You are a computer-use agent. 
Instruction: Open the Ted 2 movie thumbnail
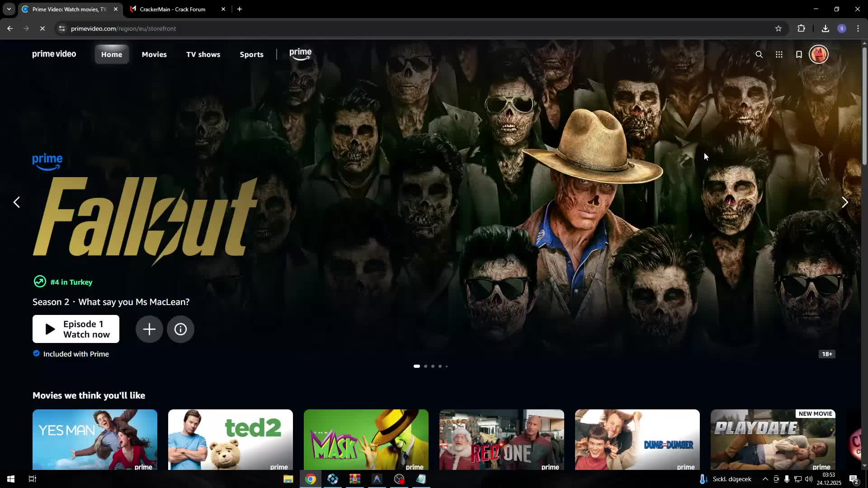tap(231, 440)
